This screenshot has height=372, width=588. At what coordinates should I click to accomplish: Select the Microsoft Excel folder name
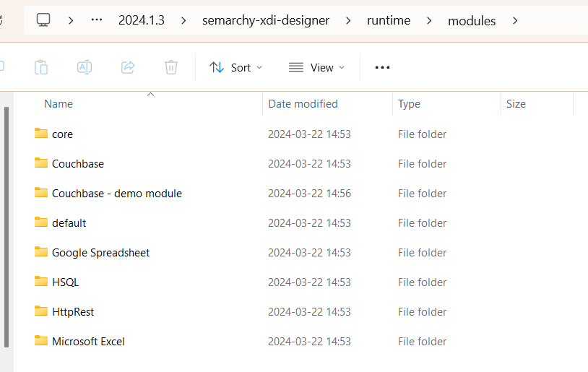click(x=88, y=342)
